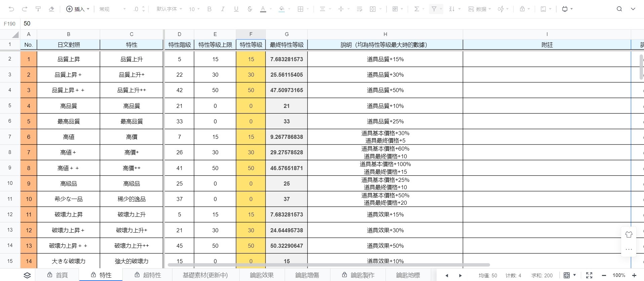Open the 鑰匙增傷 sheet tab
Screen dimensions: 644x281
(x=307, y=275)
